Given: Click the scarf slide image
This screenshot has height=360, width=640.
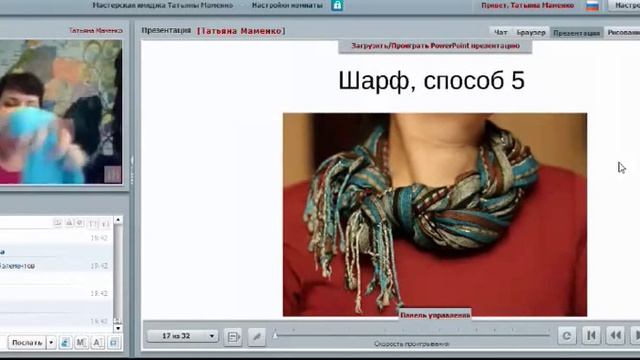Looking at the screenshot, I should 435,215.
